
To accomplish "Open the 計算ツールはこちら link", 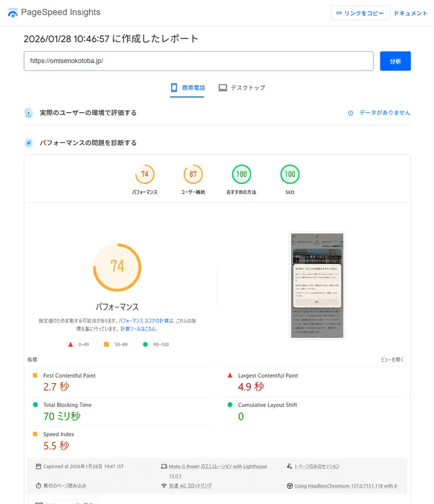I will click(x=139, y=329).
